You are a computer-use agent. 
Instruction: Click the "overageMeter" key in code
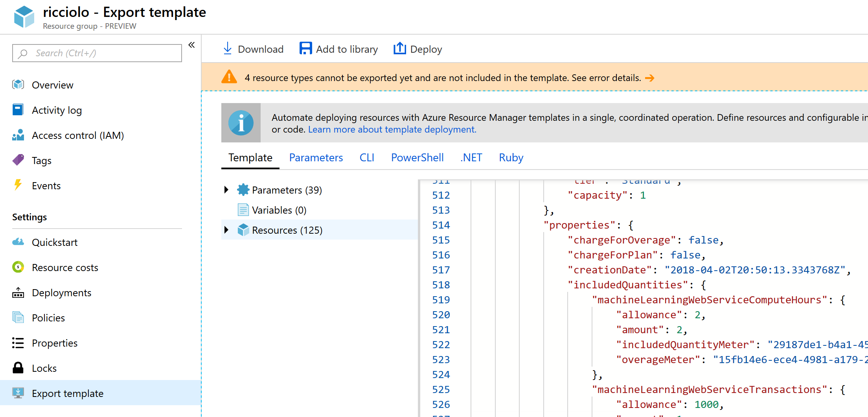(658, 360)
